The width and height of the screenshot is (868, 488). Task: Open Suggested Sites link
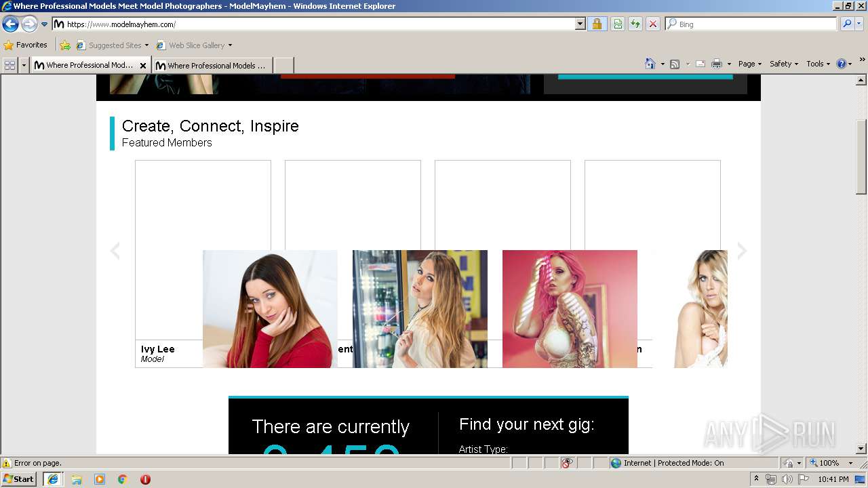coord(112,45)
